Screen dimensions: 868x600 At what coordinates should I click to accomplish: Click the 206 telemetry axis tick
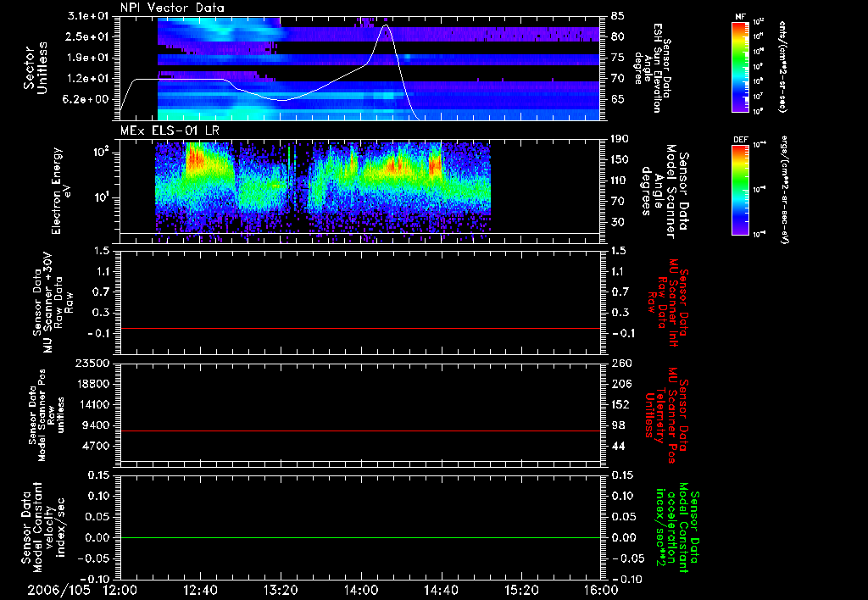point(621,384)
